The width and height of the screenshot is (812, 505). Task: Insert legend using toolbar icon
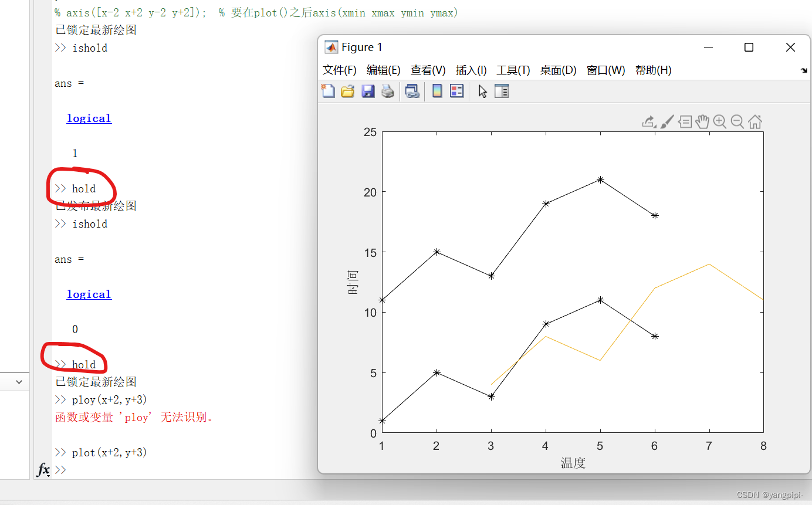[457, 91]
